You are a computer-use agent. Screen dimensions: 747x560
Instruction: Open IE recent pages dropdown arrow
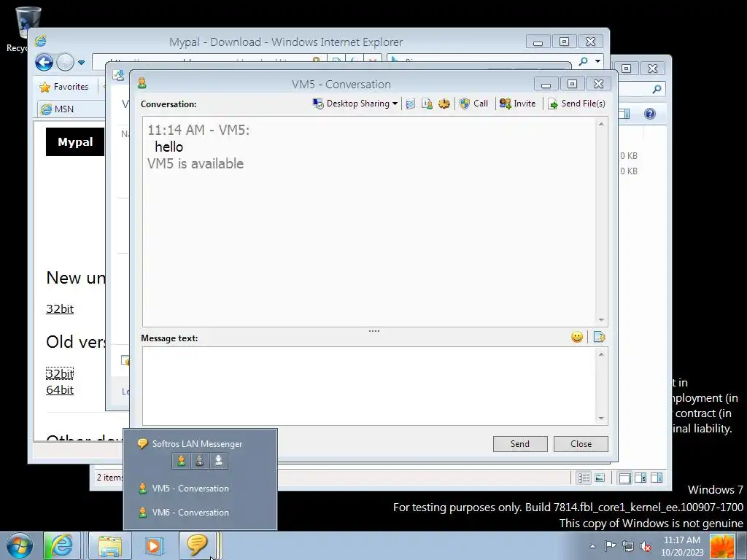82,63
